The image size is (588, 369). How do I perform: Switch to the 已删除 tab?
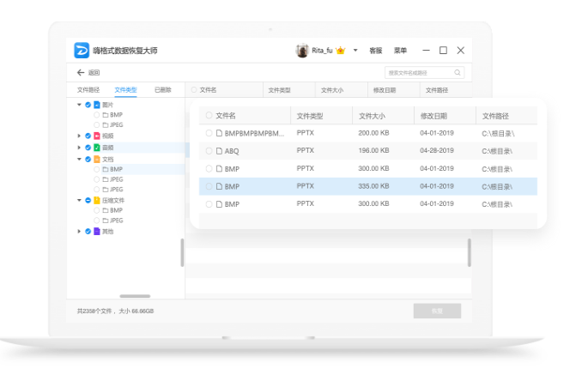point(163,90)
